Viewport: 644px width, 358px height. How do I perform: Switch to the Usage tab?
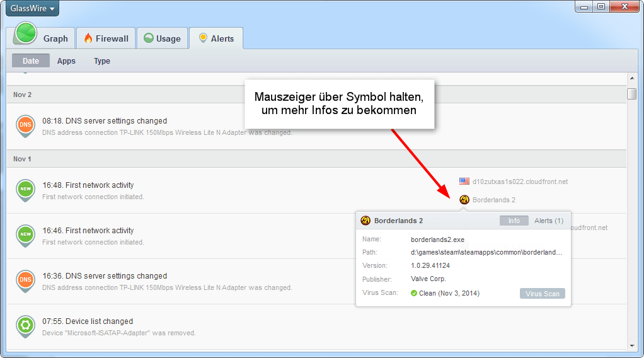[x=162, y=38]
